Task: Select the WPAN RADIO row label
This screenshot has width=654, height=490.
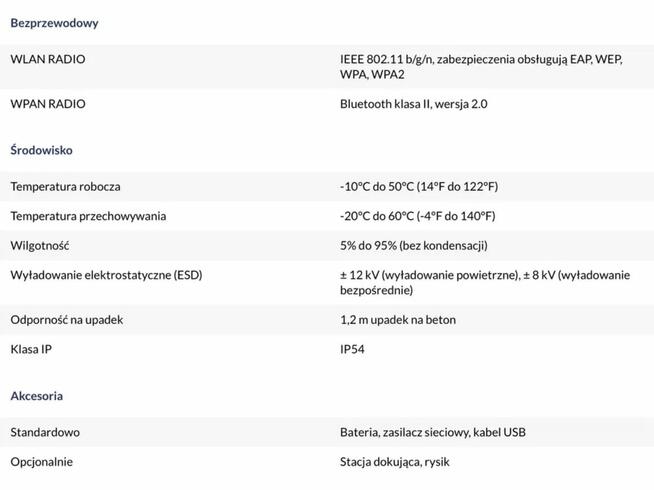Action: (47, 104)
